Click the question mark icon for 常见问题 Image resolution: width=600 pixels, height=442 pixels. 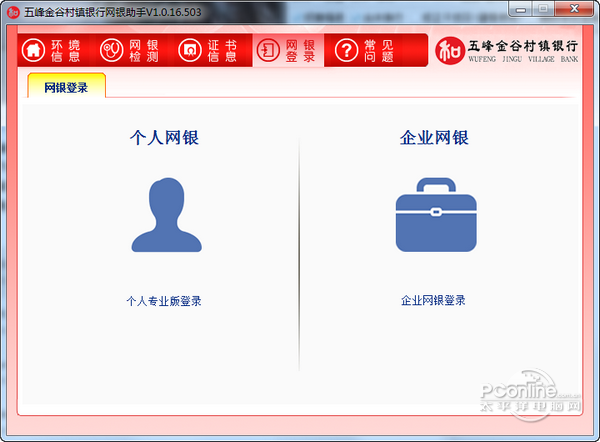point(346,50)
